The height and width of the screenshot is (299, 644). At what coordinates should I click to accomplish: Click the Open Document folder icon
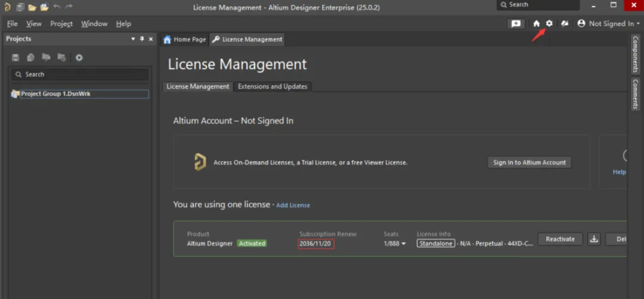coord(32,7)
